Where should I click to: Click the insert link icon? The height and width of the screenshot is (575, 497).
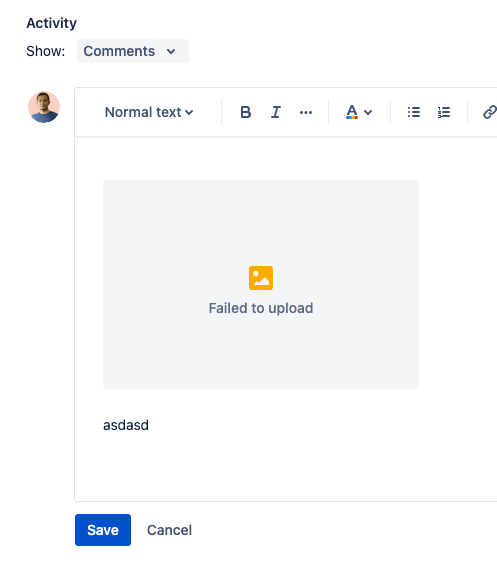[x=490, y=112]
